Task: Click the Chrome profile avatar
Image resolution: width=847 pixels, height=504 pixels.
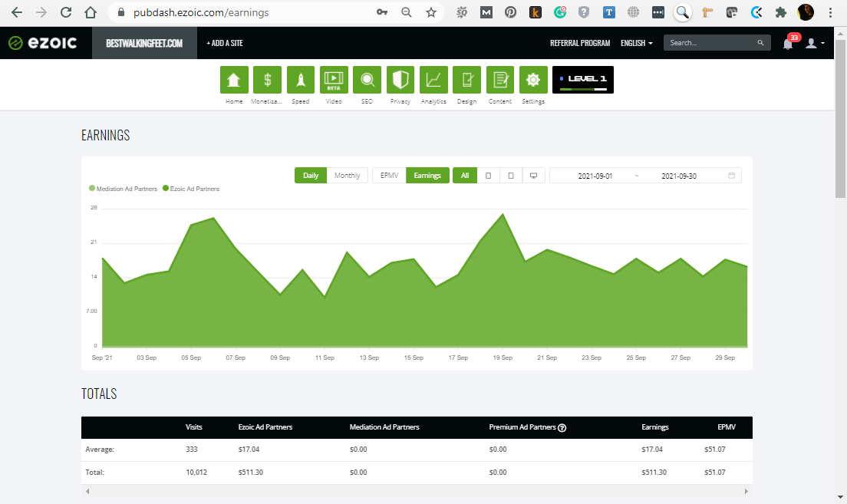Action: point(806,12)
